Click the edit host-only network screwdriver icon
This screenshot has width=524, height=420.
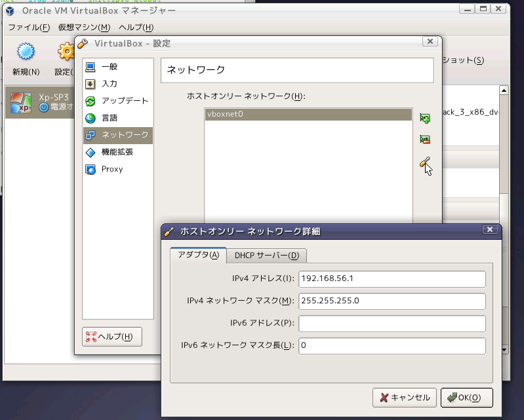click(425, 162)
